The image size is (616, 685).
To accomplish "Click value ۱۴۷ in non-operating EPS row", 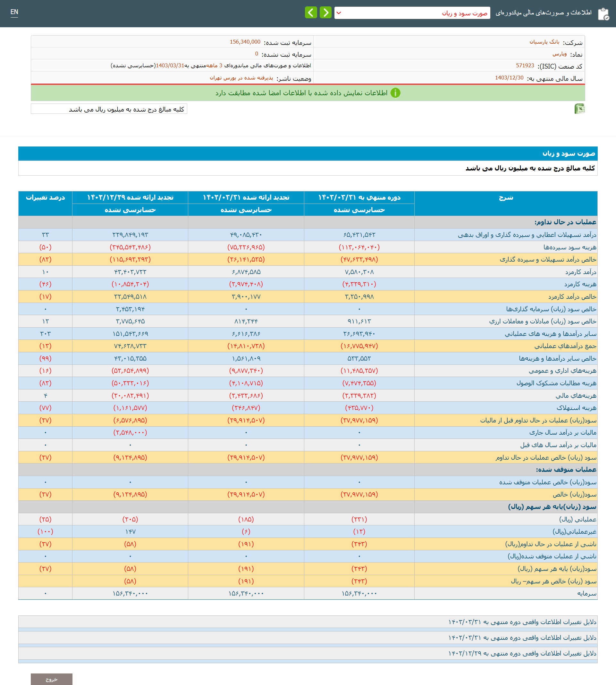I will click(x=130, y=532).
